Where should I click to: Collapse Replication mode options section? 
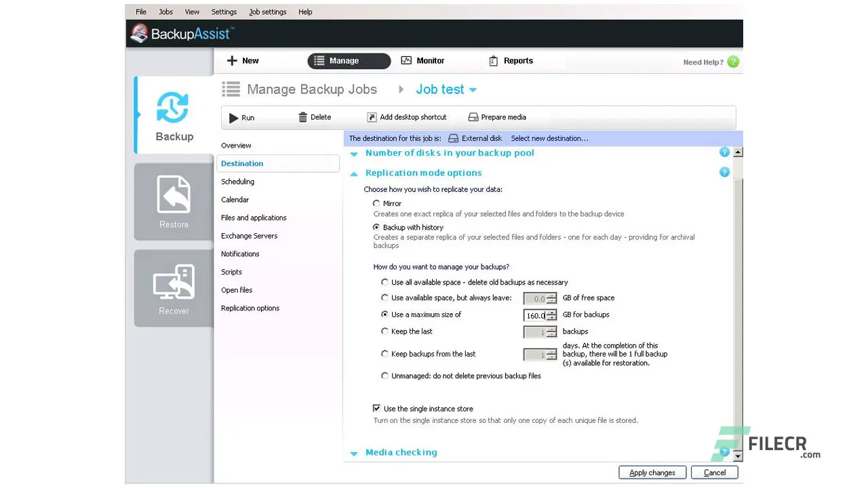point(354,174)
